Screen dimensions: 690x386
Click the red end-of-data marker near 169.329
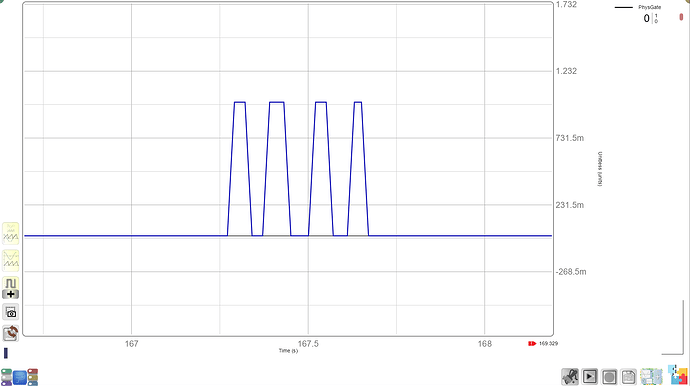[x=532, y=343]
